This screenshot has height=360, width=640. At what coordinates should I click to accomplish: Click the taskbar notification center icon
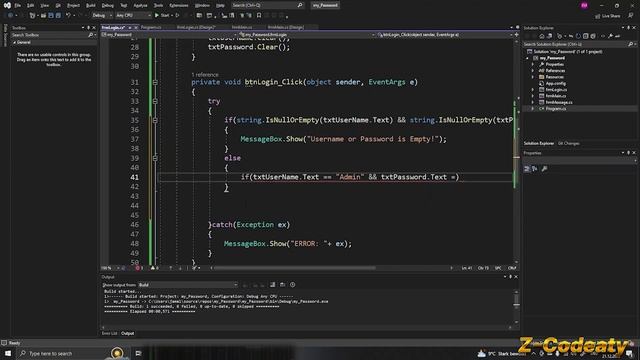pyautogui.click(x=629, y=353)
